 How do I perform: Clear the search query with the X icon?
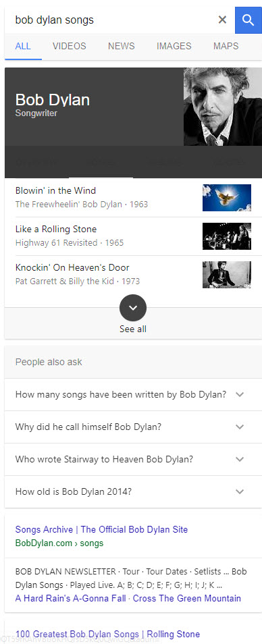click(x=222, y=20)
